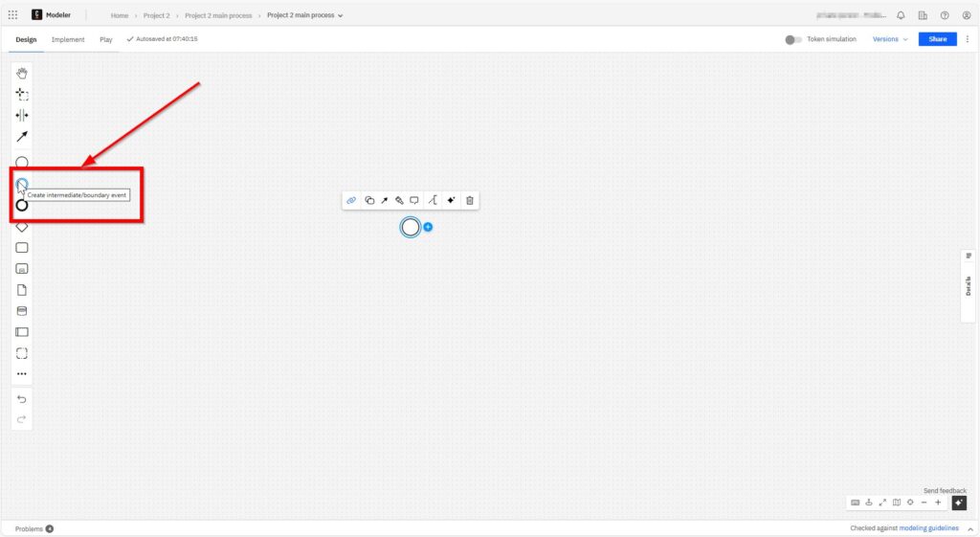This screenshot has width=980, height=537.
Task: Click the blue Share button
Action: pos(937,39)
